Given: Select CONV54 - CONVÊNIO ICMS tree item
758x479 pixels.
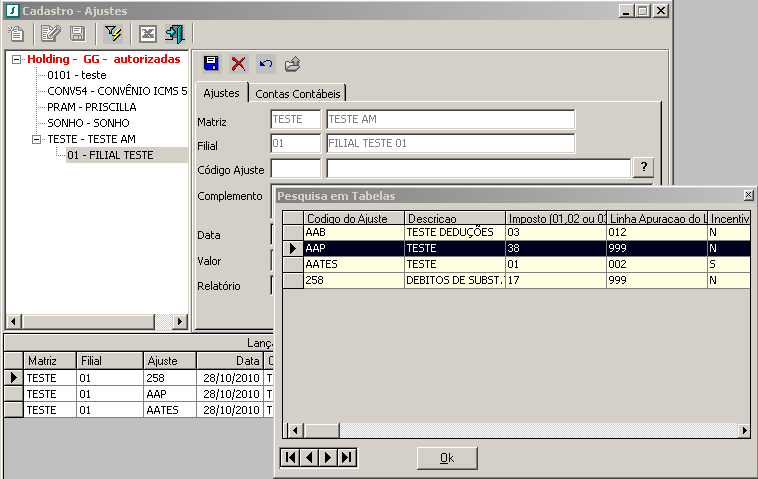Looking at the screenshot, I should click(116, 91).
